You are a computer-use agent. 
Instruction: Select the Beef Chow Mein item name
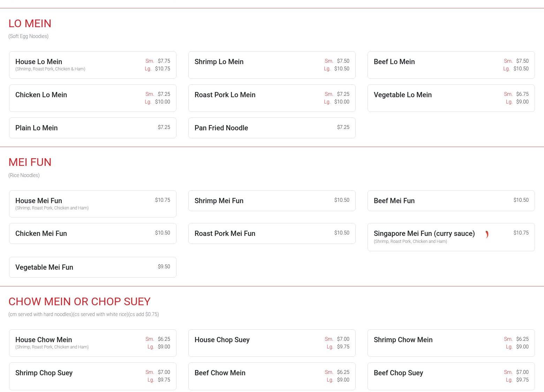coord(220,373)
